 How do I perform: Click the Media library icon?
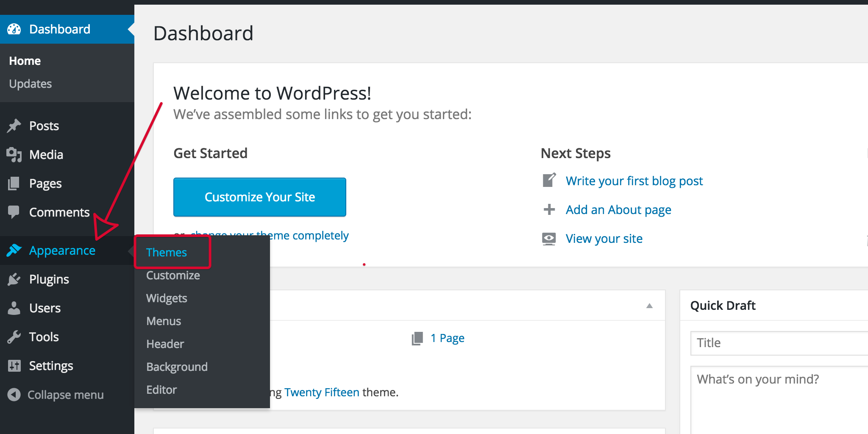pyautogui.click(x=14, y=155)
